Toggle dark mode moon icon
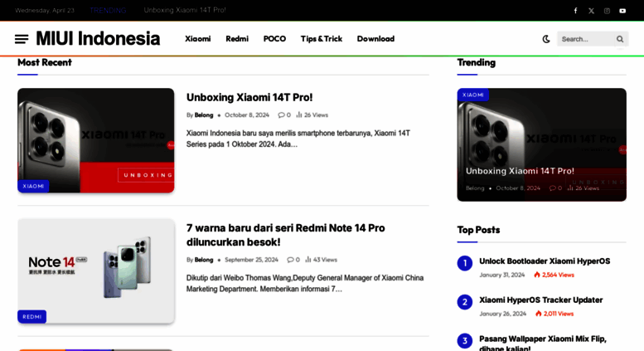Image resolution: width=644 pixels, height=351 pixels. (x=546, y=39)
